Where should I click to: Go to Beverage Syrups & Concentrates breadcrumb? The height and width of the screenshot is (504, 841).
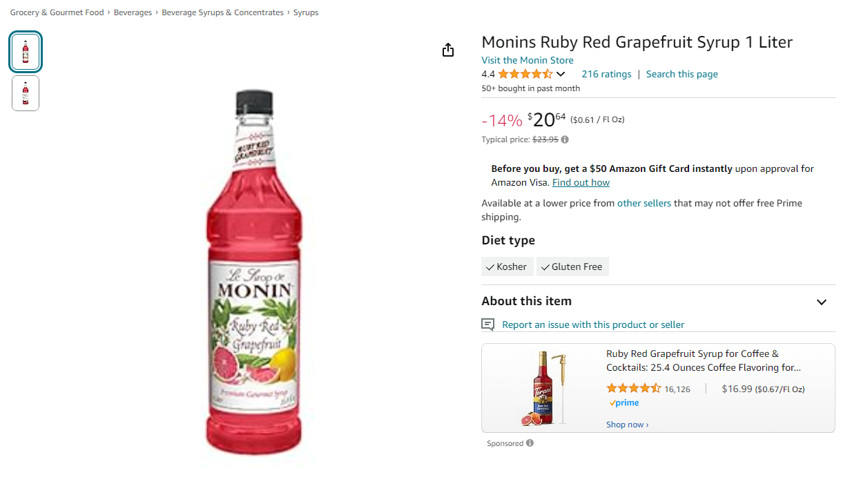coord(222,12)
